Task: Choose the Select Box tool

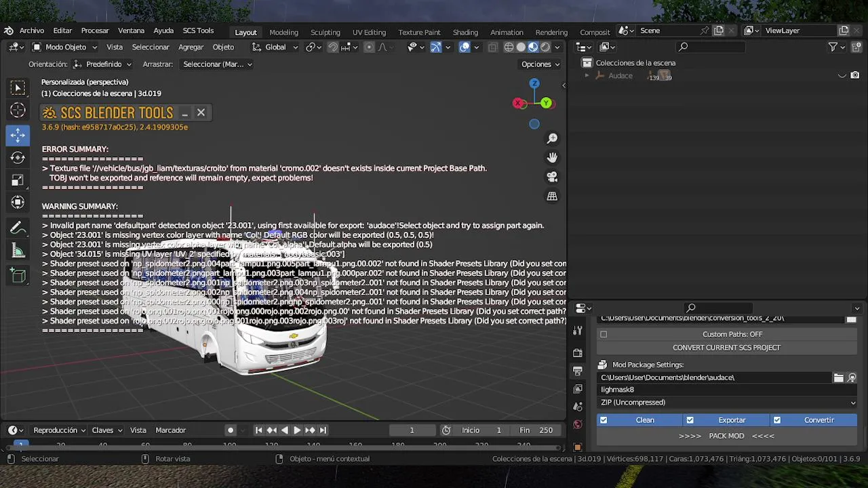Action: (18, 87)
